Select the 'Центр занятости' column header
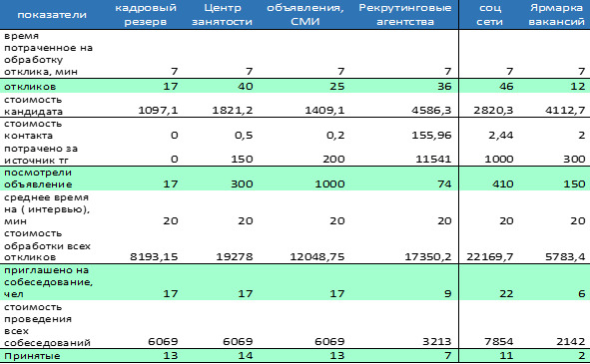 [x=222, y=15]
